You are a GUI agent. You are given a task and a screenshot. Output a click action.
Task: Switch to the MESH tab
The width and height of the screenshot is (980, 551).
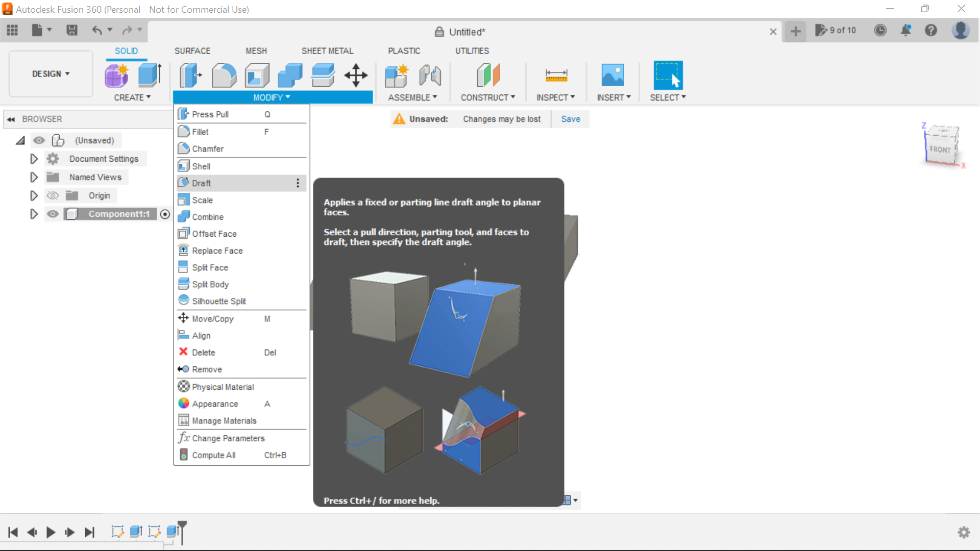[x=256, y=51]
